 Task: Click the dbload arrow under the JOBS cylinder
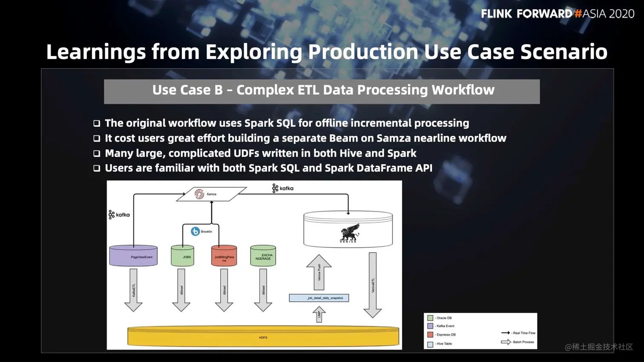click(181, 290)
